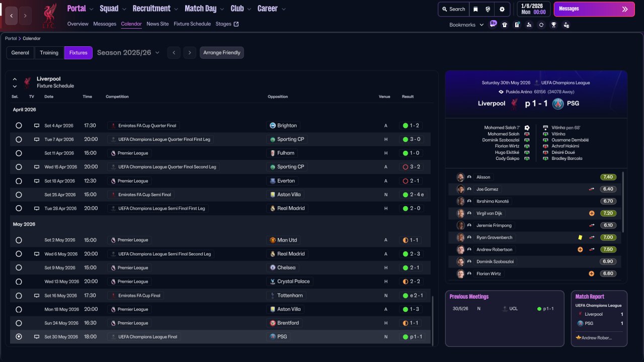
Task: Open the 9+ notifications chat icon
Action: [x=493, y=24]
